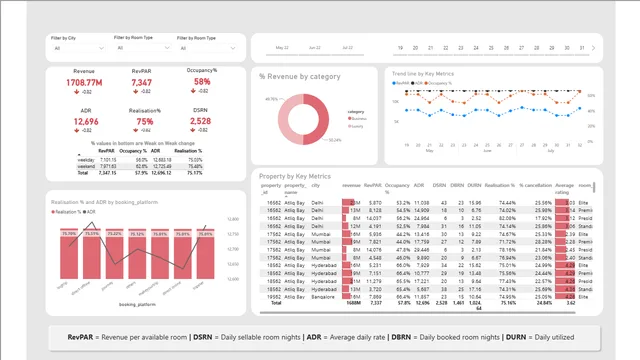The width and height of the screenshot is (640, 360).
Task: Click the Revenue value 1708.77M
Action: click(84, 82)
